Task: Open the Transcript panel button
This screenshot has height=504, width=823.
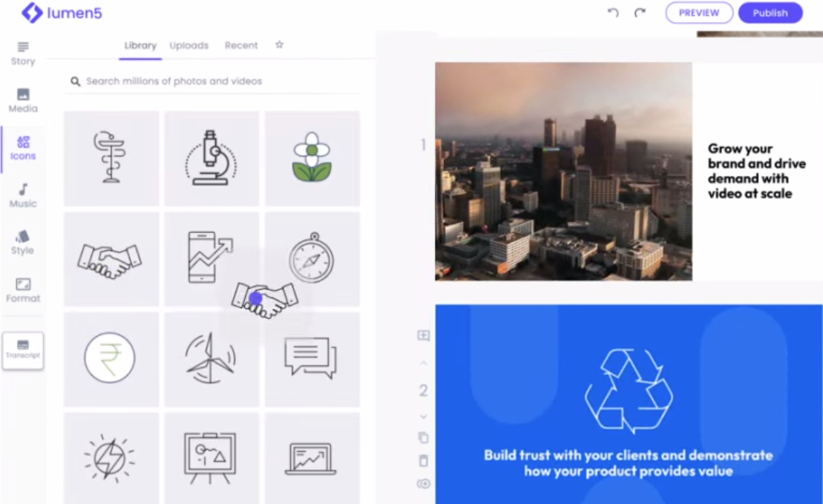Action: click(x=23, y=350)
